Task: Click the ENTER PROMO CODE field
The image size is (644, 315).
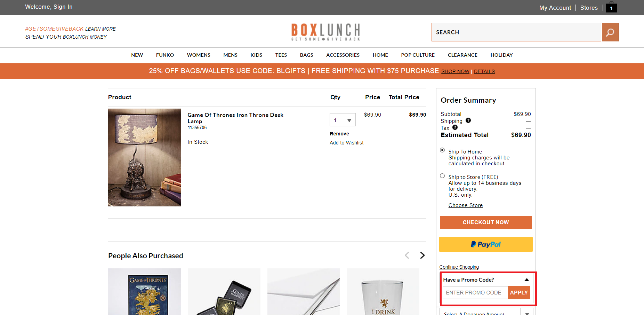Action: coord(475,293)
